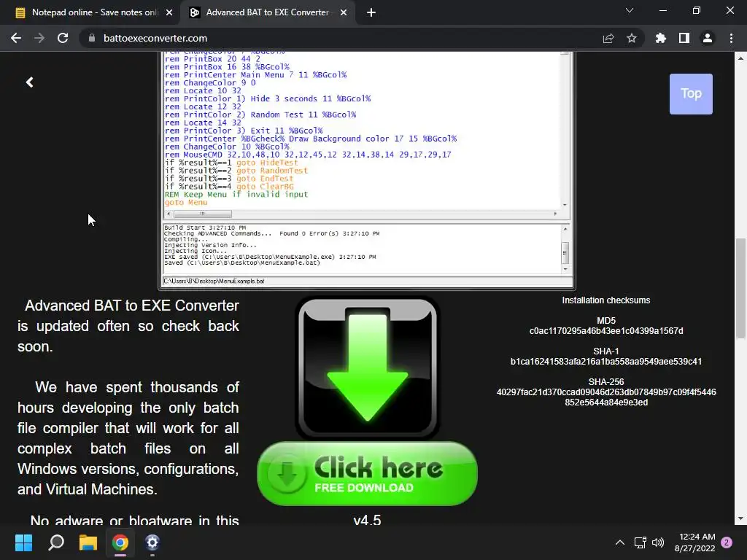
Task: Close the Advanced BAT to EXE Converter tab
Action: pyautogui.click(x=344, y=13)
